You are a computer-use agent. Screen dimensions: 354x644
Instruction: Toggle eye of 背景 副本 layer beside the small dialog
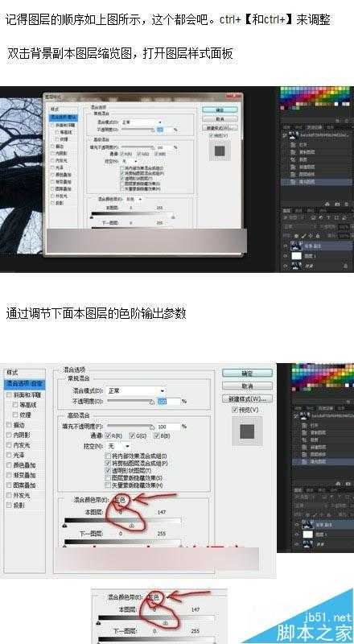pyautogui.click(x=286, y=246)
